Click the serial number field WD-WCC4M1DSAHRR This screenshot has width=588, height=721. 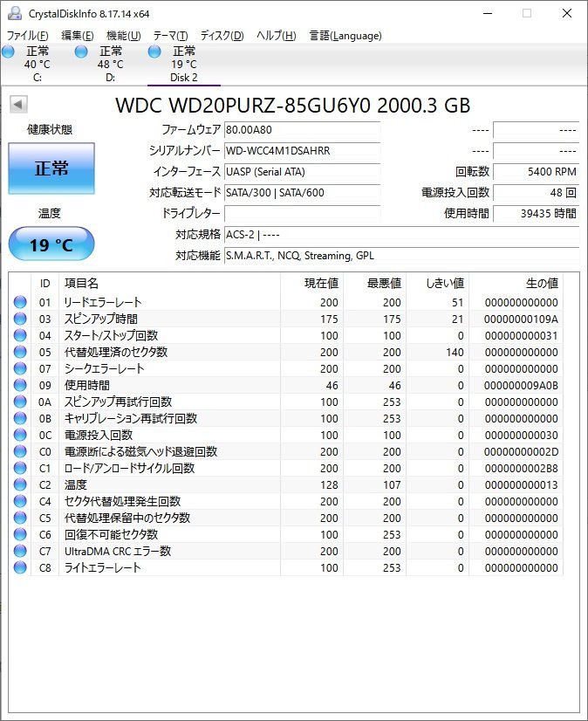(x=302, y=151)
